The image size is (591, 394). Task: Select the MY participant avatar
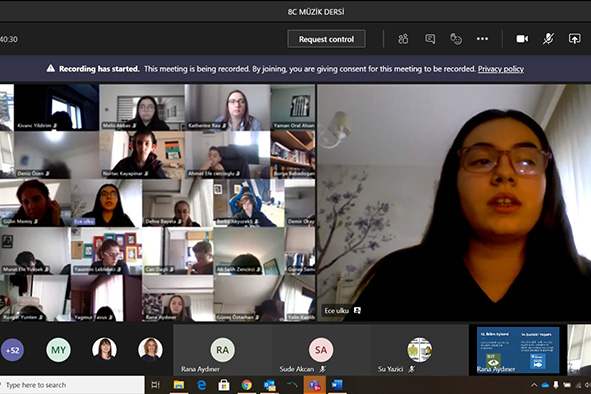(x=58, y=350)
